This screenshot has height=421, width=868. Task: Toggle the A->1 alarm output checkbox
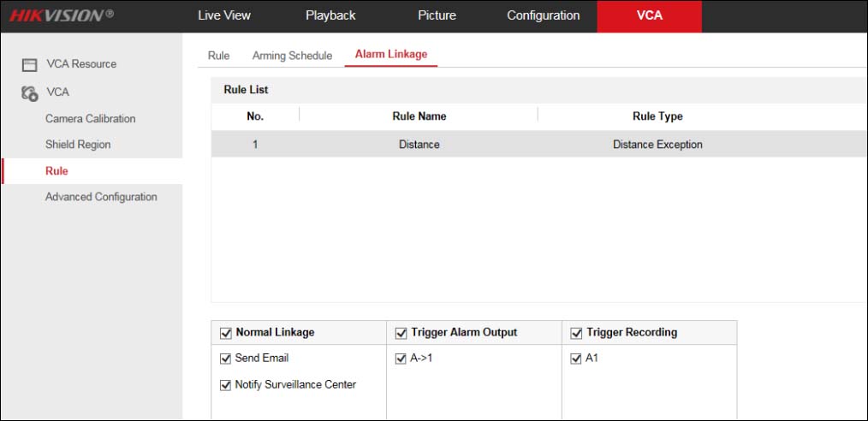[x=401, y=359]
